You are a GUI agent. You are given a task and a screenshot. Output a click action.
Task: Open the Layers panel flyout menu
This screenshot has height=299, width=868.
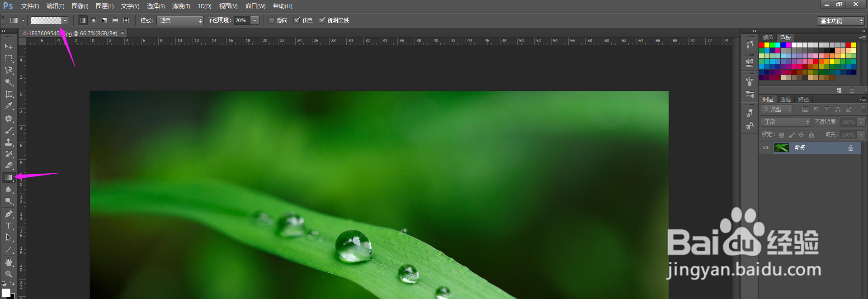(862, 99)
